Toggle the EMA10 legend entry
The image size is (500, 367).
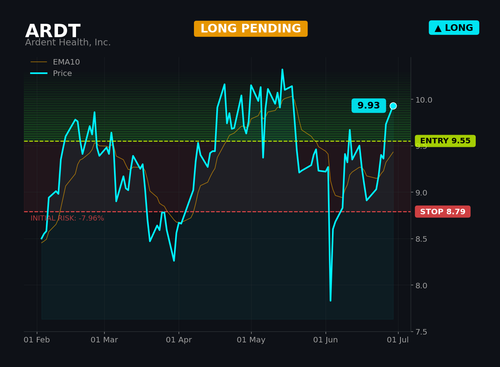tap(55, 62)
